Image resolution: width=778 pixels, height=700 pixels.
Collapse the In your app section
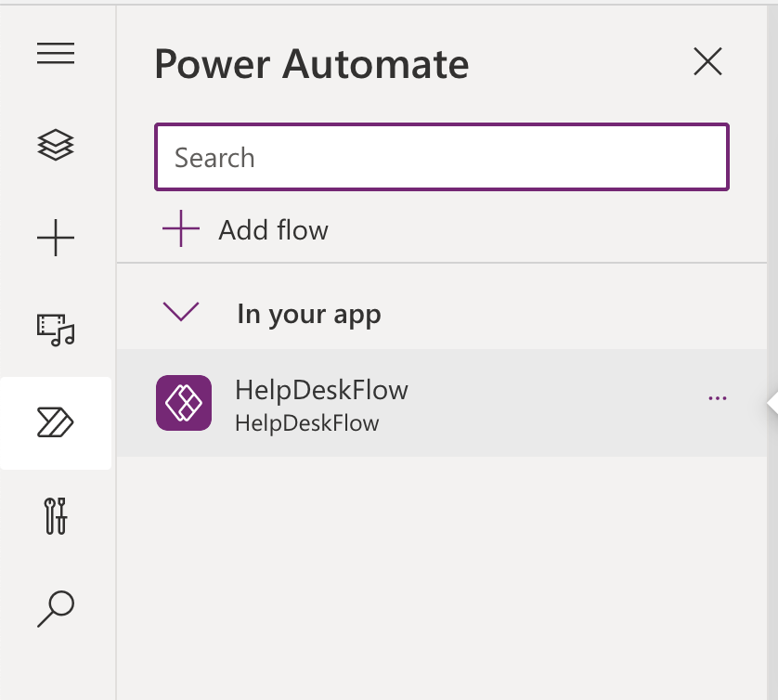(x=181, y=312)
